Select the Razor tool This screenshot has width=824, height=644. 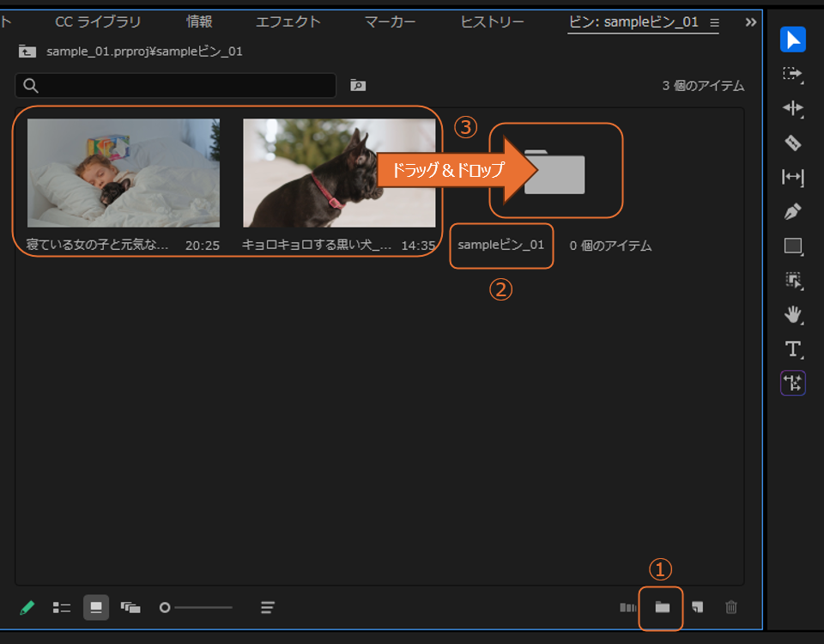pyautogui.click(x=792, y=143)
